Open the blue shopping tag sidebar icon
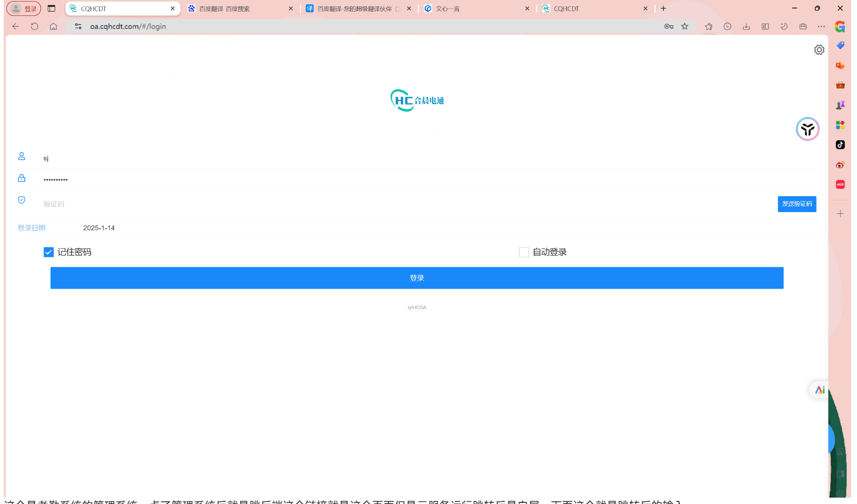The width and height of the screenshot is (857, 504). click(840, 46)
